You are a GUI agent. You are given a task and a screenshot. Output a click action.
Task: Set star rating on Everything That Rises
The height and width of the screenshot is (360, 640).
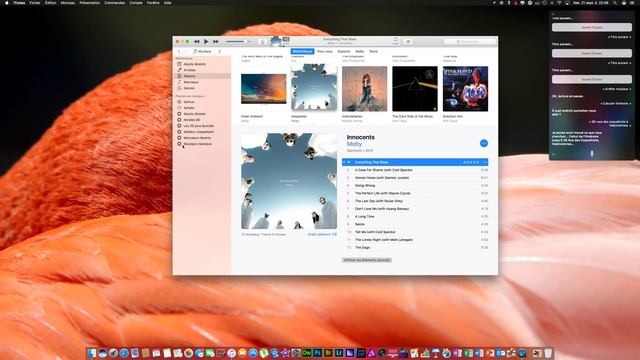tap(471, 162)
